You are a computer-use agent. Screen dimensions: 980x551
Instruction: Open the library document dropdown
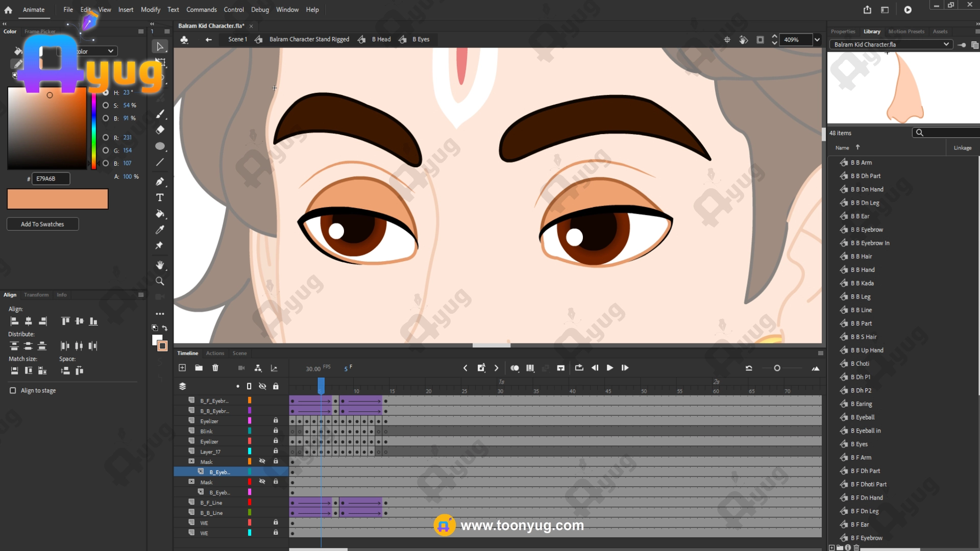946,44
